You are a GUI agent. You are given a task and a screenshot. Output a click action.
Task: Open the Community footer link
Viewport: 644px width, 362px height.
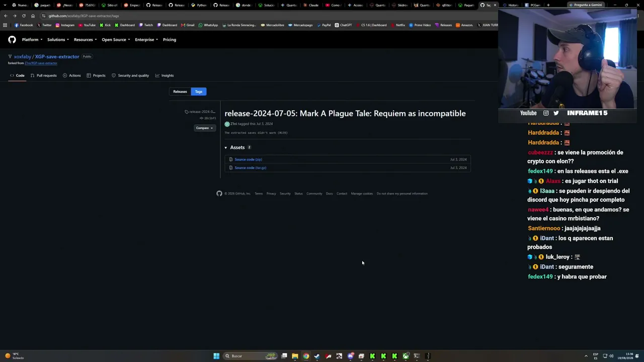click(314, 194)
